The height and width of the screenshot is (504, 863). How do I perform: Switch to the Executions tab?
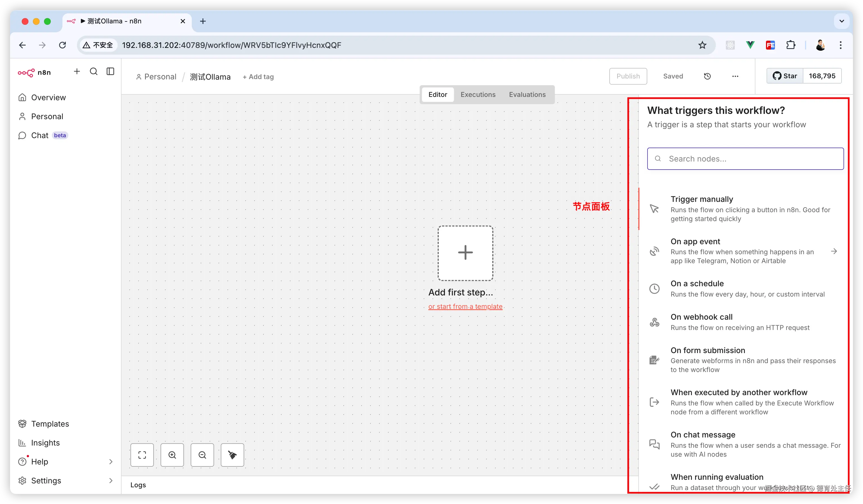click(x=478, y=94)
